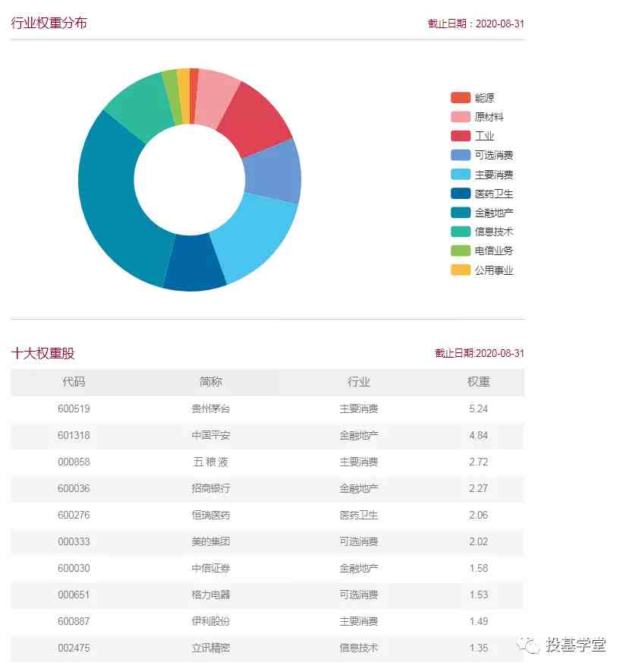Select stock code 000333
The height and width of the screenshot is (672, 626).
74,541
